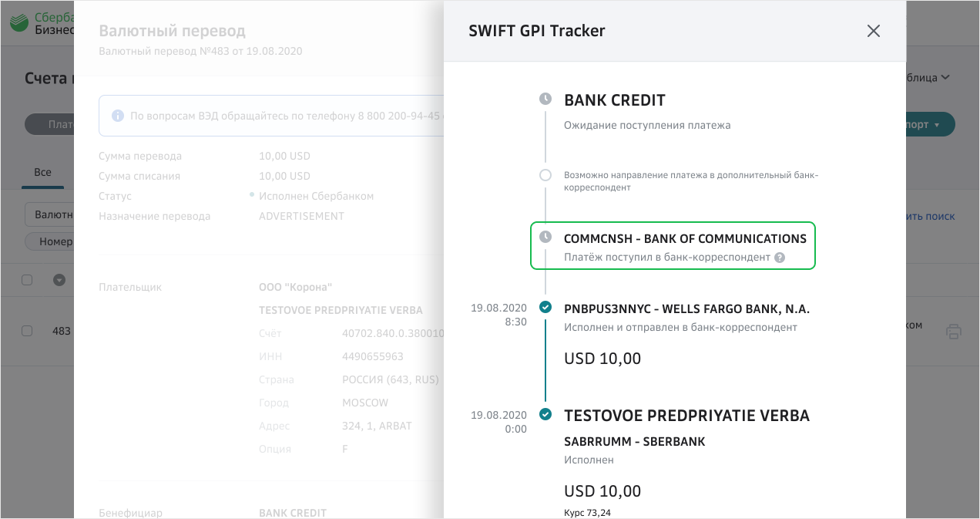The height and width of the screenshot is (519, 980).
Task: Close the SWIFT GPI Tracker panel
Action: [873, 31]
